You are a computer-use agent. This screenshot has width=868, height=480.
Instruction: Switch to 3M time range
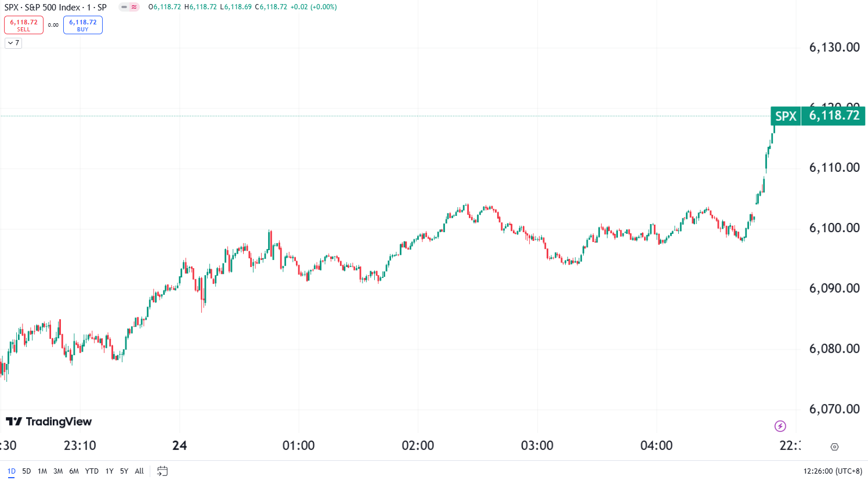[x=58, y=471]
